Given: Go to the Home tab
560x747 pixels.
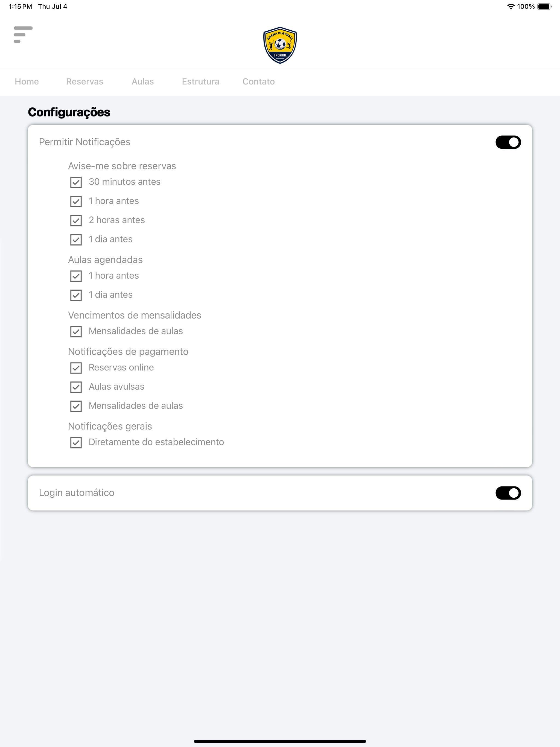Looking at the screenshot, I should coord(27,82).
